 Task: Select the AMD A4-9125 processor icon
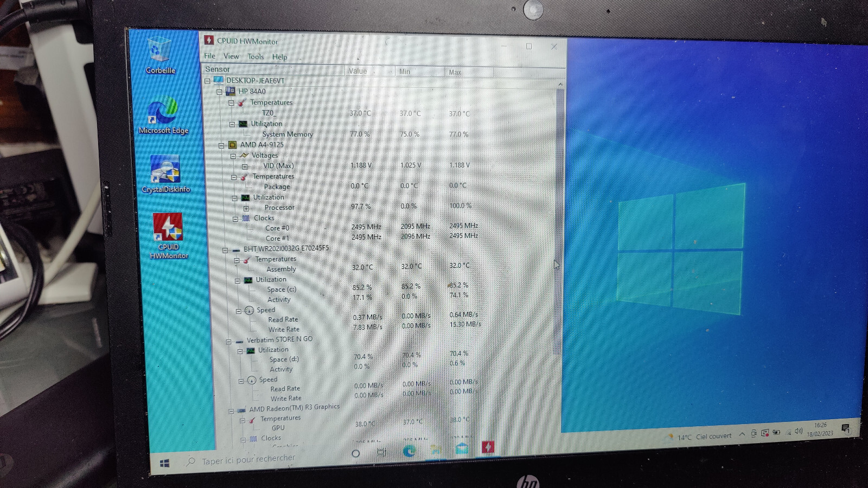tap(233, 145)
